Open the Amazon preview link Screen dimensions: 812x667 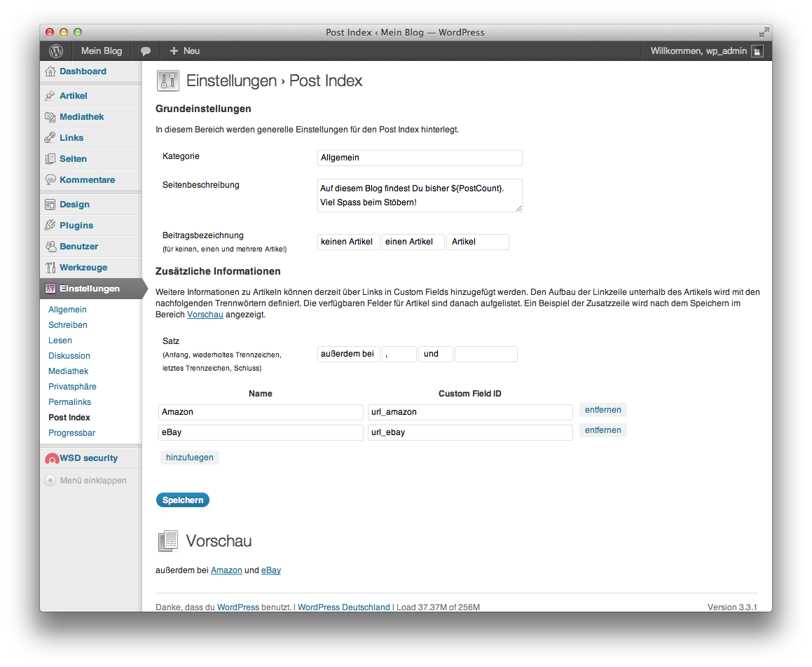click(226, 571)
